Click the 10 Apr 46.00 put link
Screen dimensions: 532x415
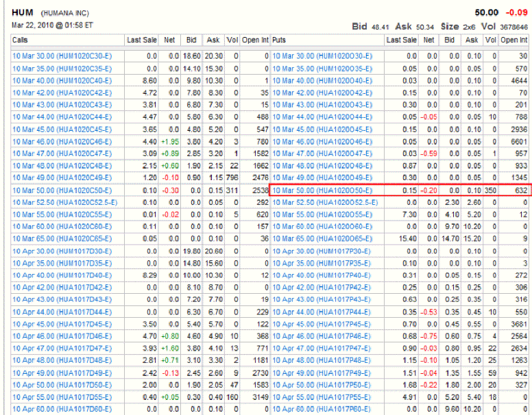(322, 336)
